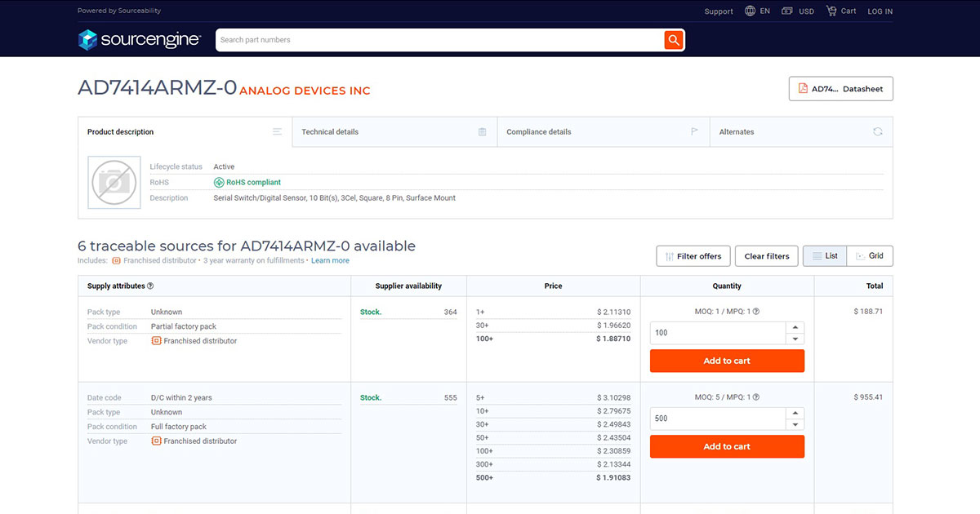Click franchised distributor icon in 364-stock row
Viewport: 980px width, 514px height.
point(156,341)
